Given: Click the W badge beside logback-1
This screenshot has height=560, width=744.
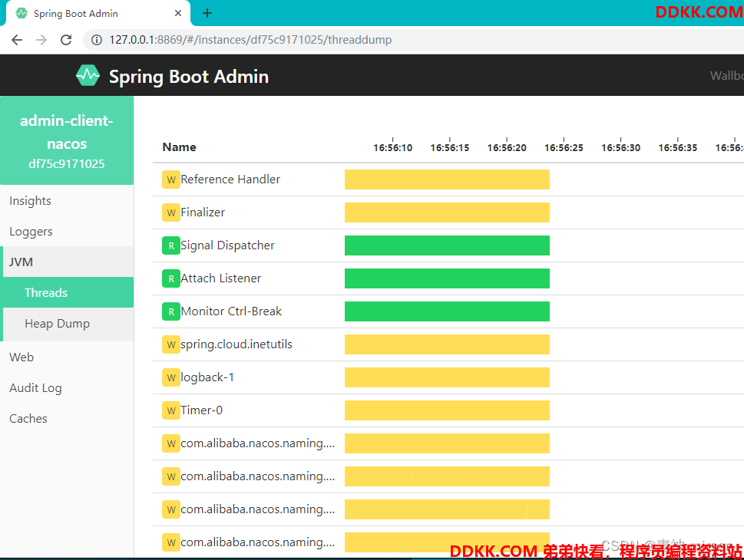Looking at the screenshot, I should coord(170,377).
